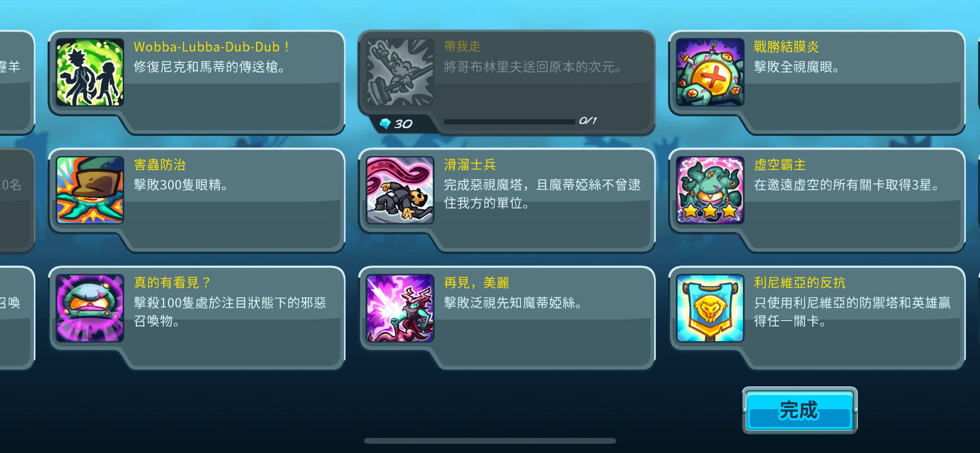Click the blue 完成 button

tap(799, 411)
